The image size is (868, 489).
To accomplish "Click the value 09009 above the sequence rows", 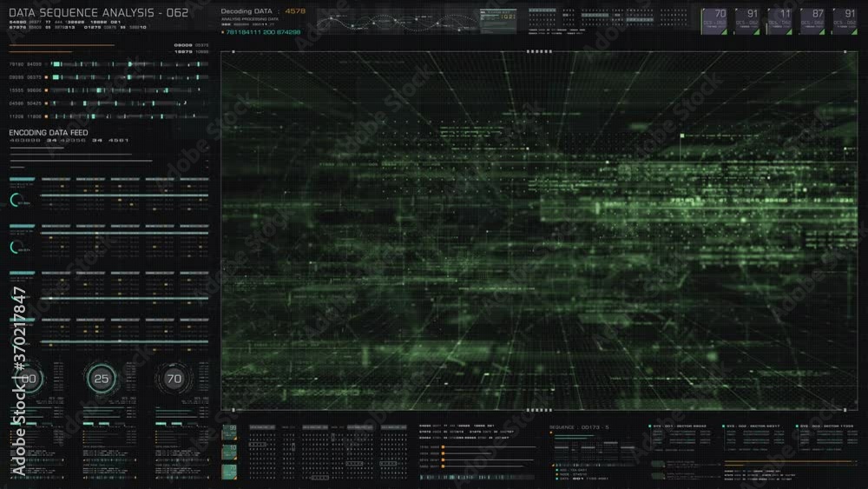I will (182, 45).
